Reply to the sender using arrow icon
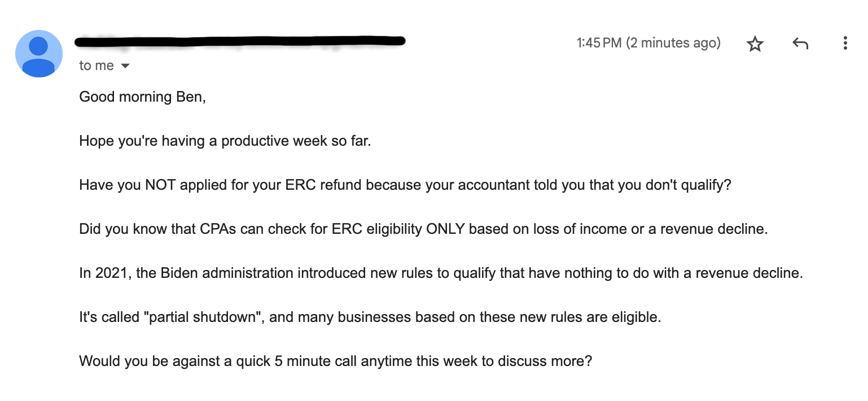868x401 pixels. (x=800, y=43)
